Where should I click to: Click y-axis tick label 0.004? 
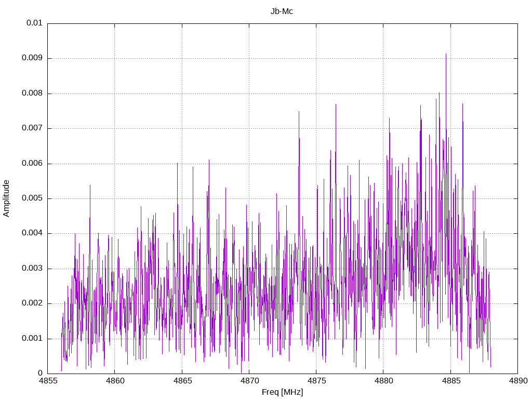coord(32,233)
